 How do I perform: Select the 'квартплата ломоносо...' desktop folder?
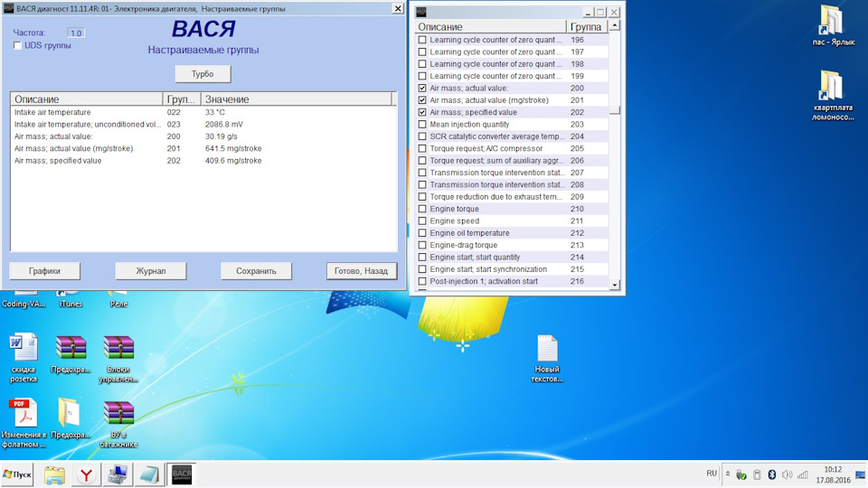[833, 95]
